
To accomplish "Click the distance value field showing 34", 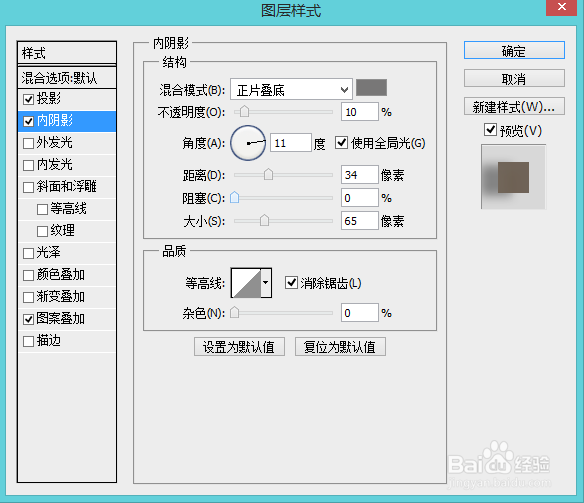I will [x=360, y=175].
